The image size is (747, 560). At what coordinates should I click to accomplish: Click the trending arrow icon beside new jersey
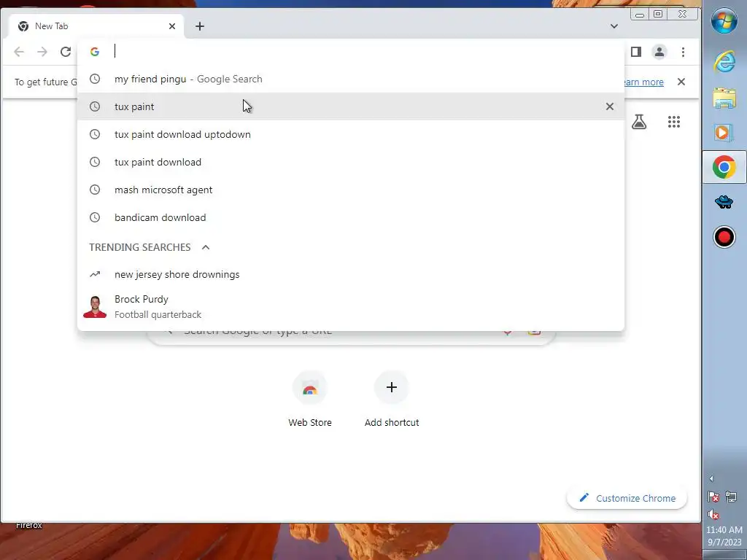95,274
